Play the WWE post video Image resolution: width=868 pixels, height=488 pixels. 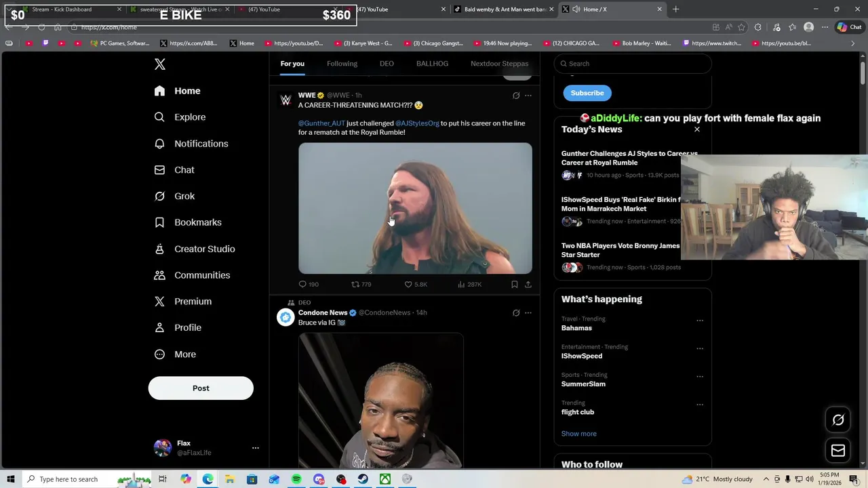415,208
